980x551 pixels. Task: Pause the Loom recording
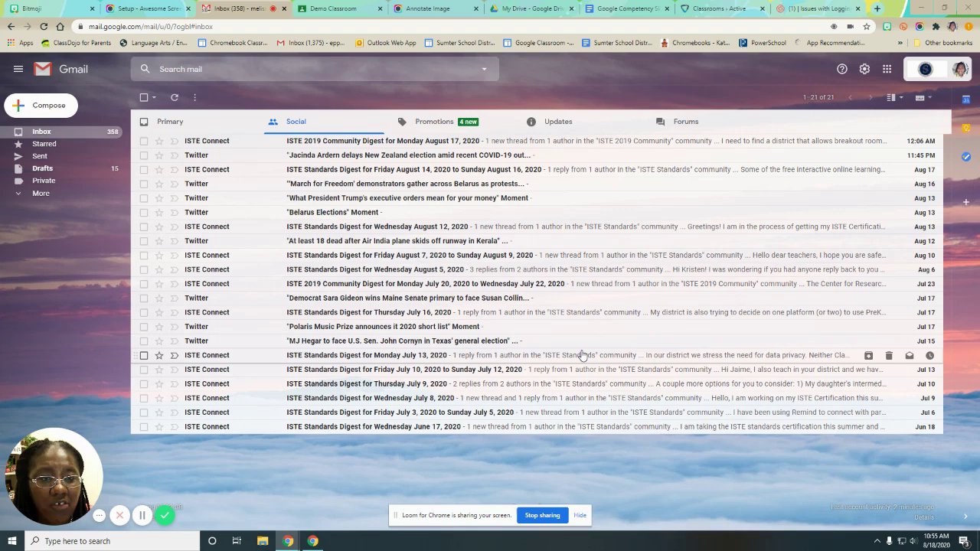[142, 515]
